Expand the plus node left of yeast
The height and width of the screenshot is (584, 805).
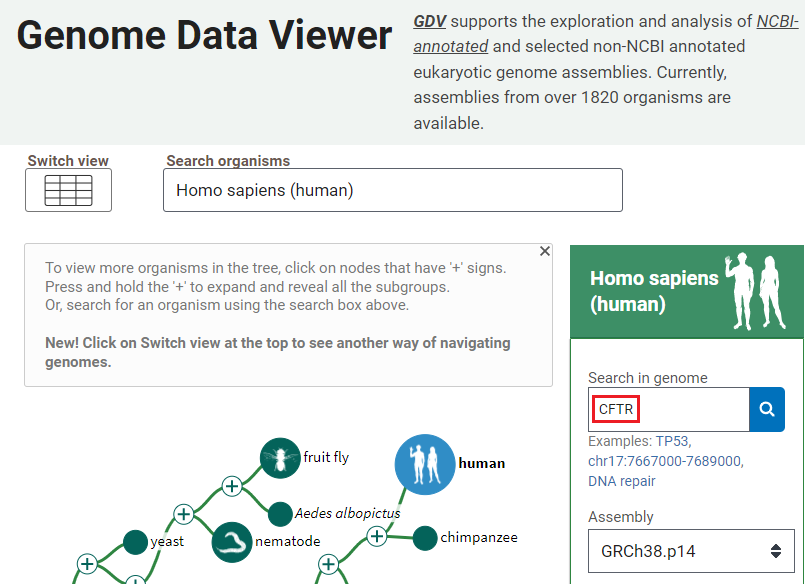click(87, 563)
